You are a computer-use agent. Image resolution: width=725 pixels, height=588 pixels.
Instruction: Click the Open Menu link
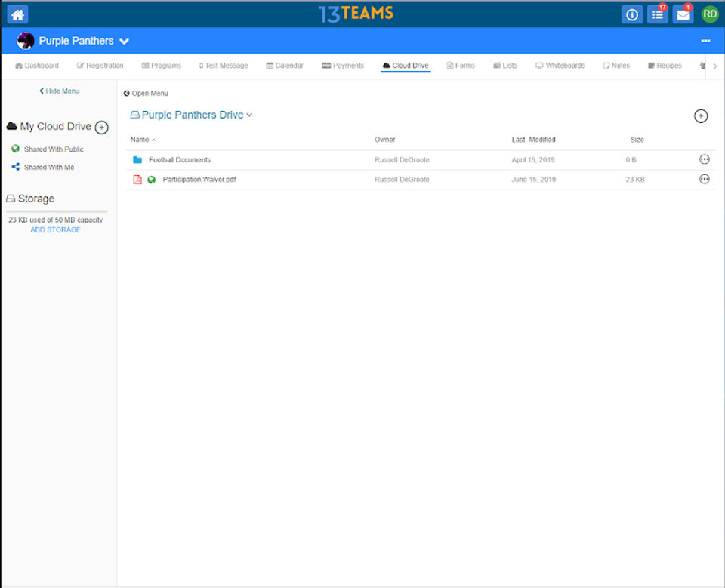coord(146,94)
